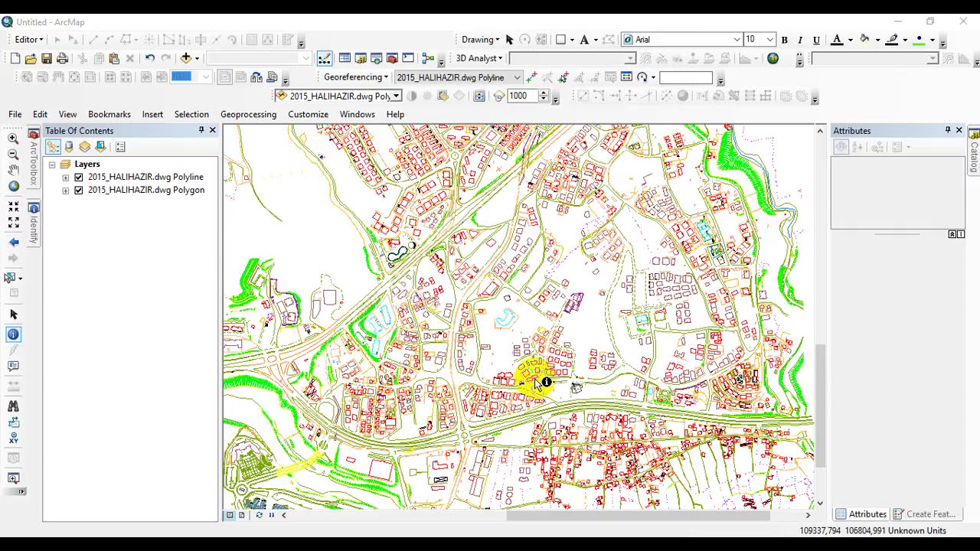The height and width of the screenshot is (551, 980).
Task: Pin the Table Of Contents panel
Action: click(x=201, y=130)
